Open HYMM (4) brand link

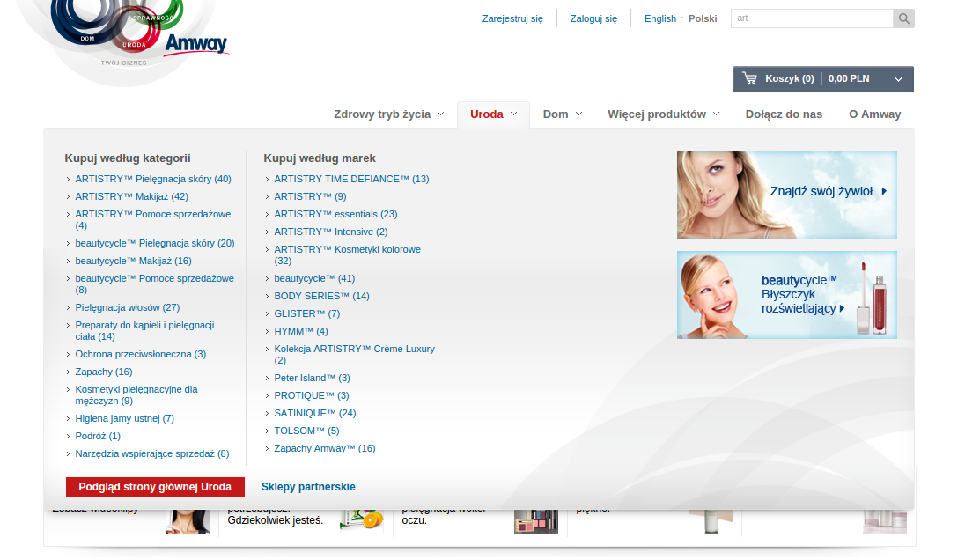tap(301, 331)
